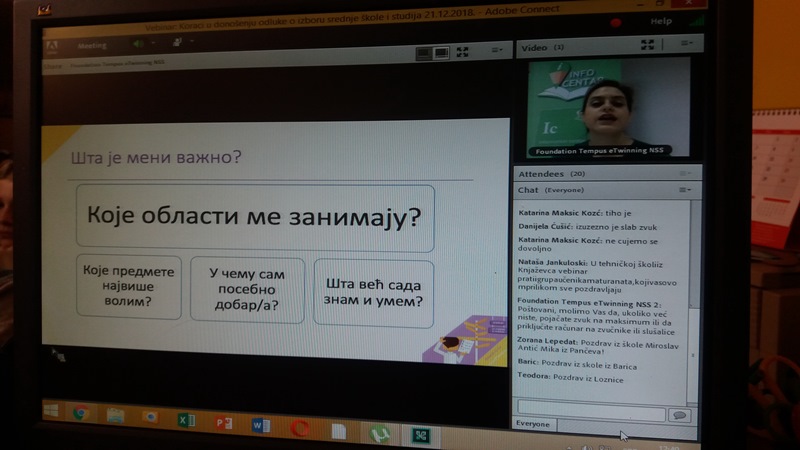Viewport: 800px width, 450px height.
Task: Click the 'Које предмете највише волим?' box
Action: [129, 287]
